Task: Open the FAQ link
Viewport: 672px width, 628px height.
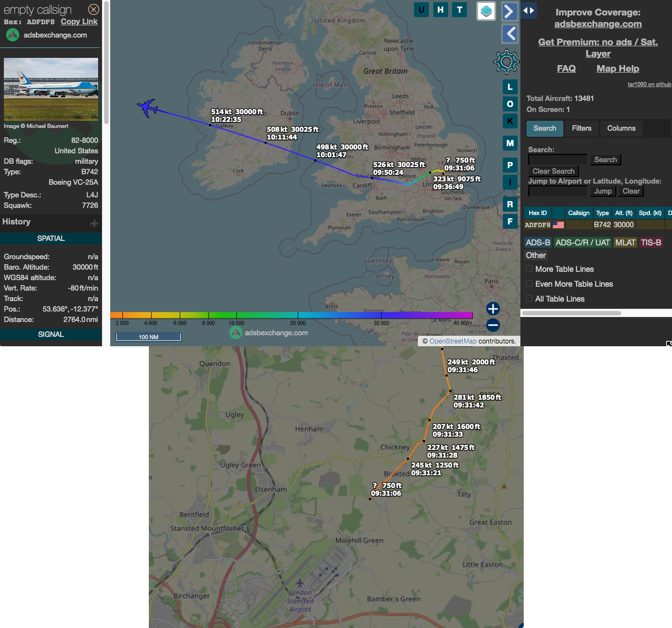Action: click(x=566, y=68)
